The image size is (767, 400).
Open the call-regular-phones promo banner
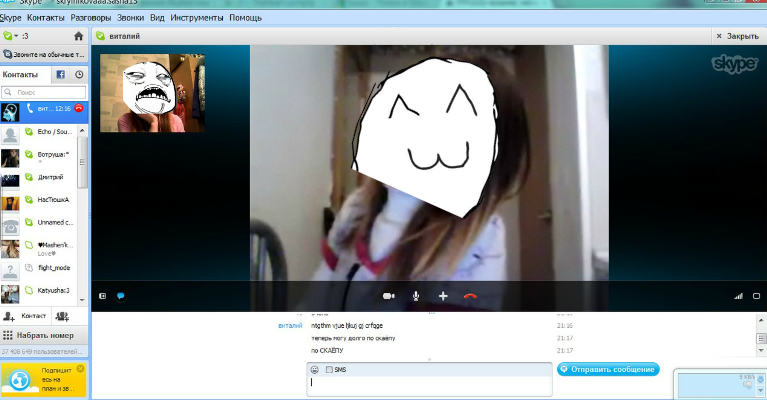(44, 54)
